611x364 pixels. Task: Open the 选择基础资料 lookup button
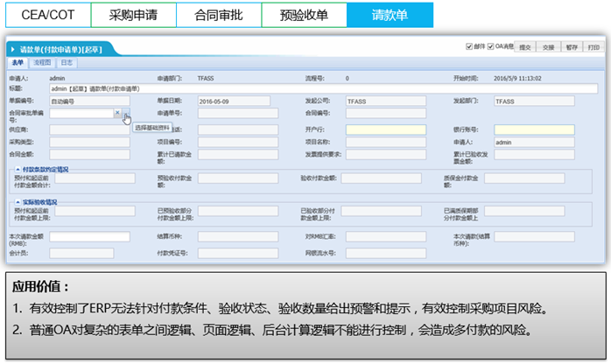pos(126,113)
